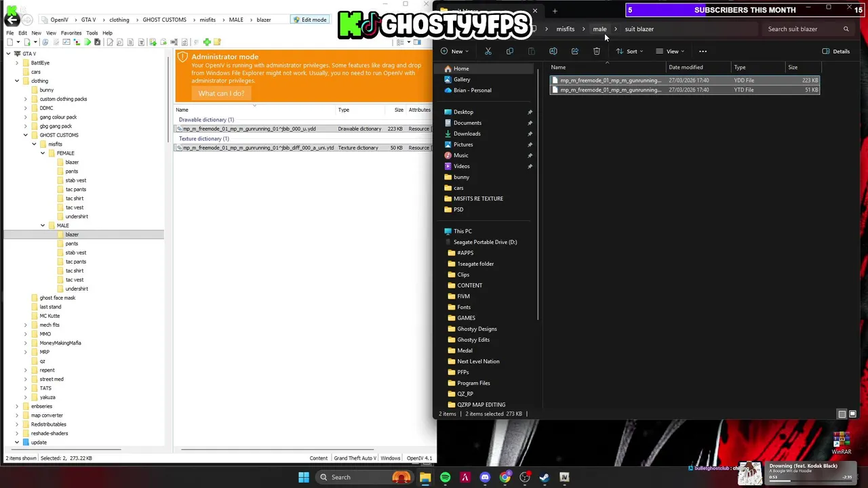Toggle the Details pane in File Explorer

click(836, 52)
